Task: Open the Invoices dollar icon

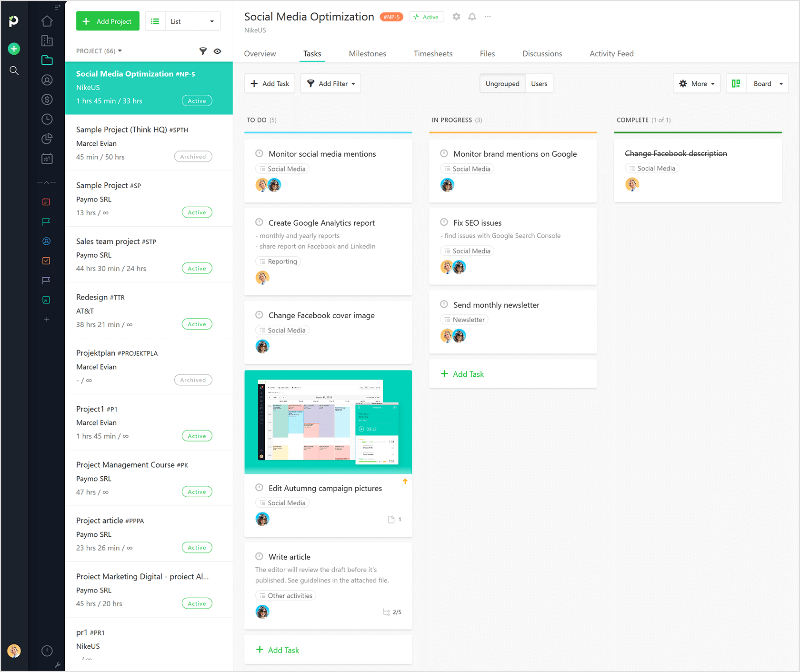Action: click(x=47, y=100)
